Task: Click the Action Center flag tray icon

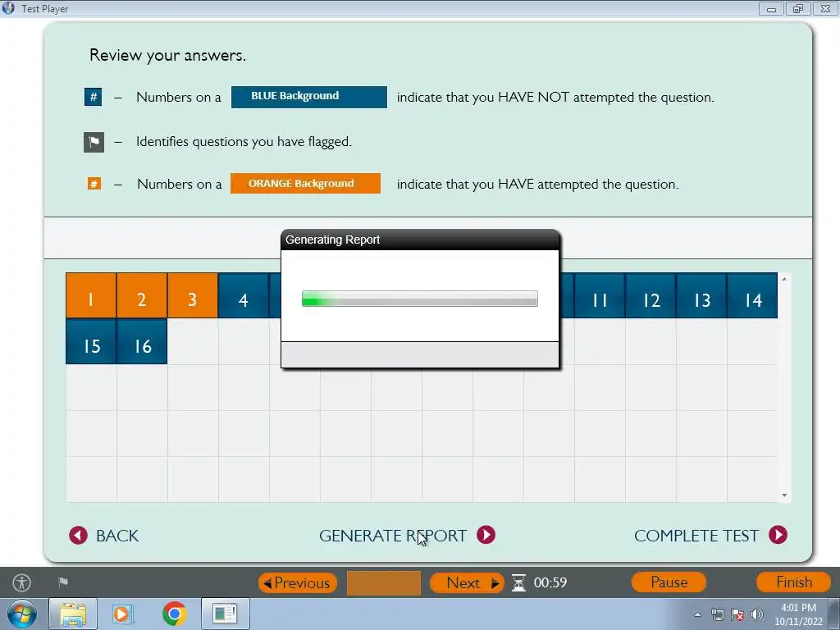Action: click(737, 614)
